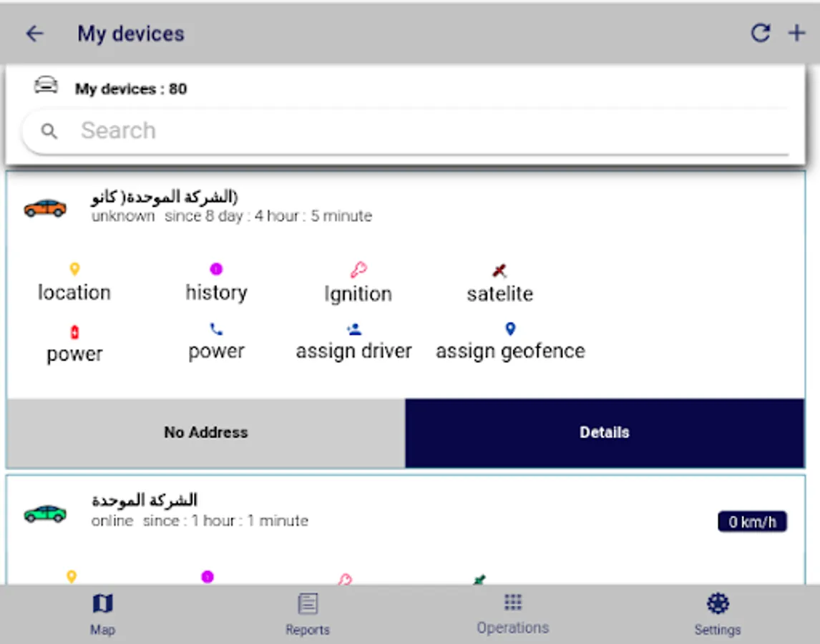
Task: Open assign geofence option
Action: pyautogui.click(x=510, y=341)
